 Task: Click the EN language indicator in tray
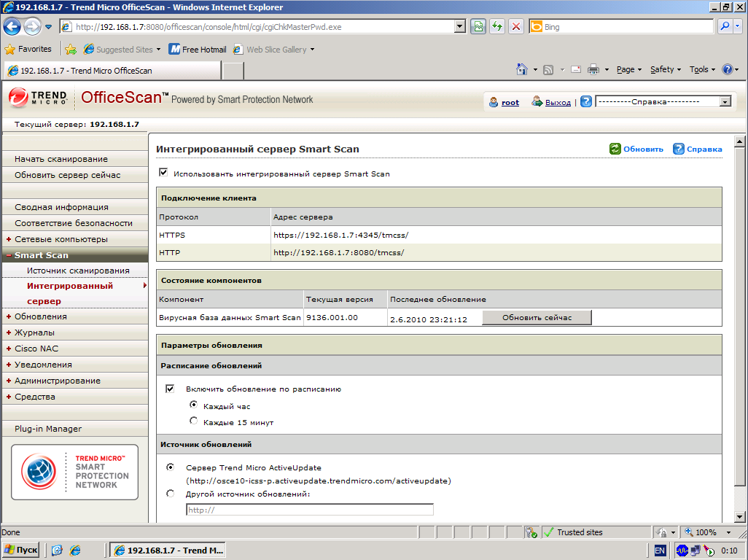pyautogui.click(x=660, y=551)
